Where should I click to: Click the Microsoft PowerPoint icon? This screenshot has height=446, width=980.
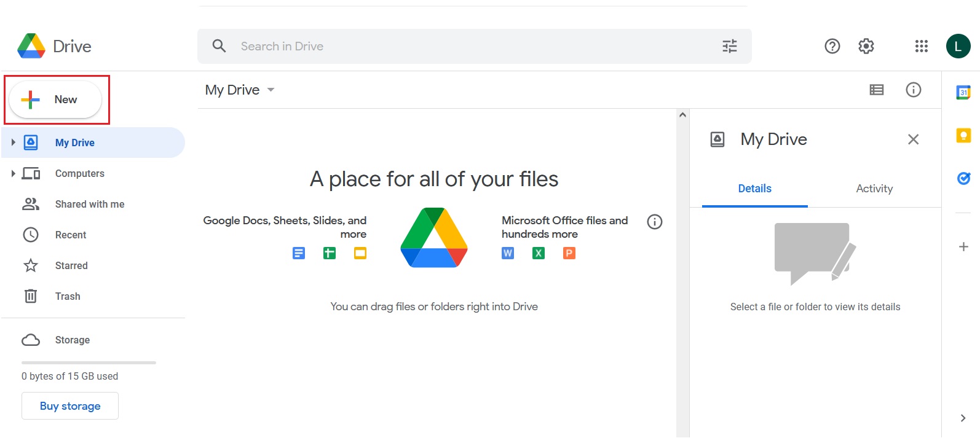click(569, 253)
